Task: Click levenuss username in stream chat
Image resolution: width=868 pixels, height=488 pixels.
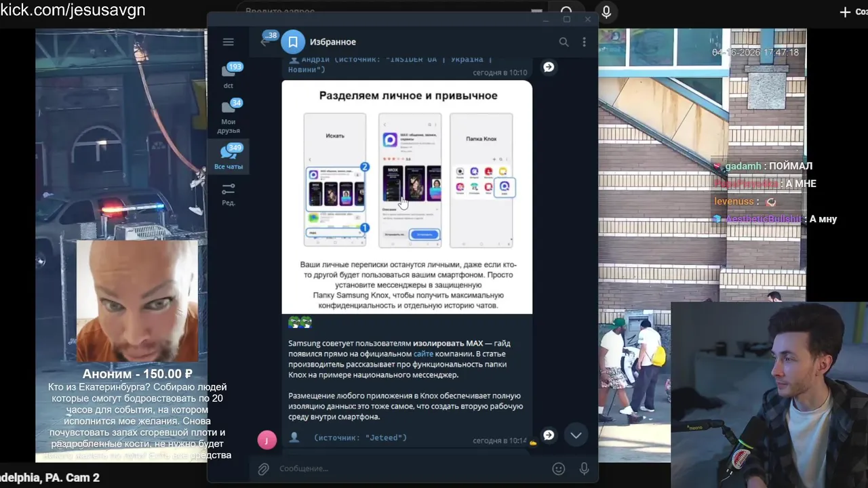Action: pyautogui.click(x=734, y=201)
